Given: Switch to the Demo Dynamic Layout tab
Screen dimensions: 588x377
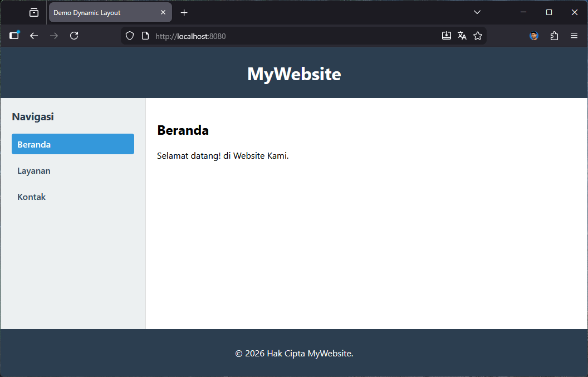Looking at the screenshot, I should click(100, 12).
